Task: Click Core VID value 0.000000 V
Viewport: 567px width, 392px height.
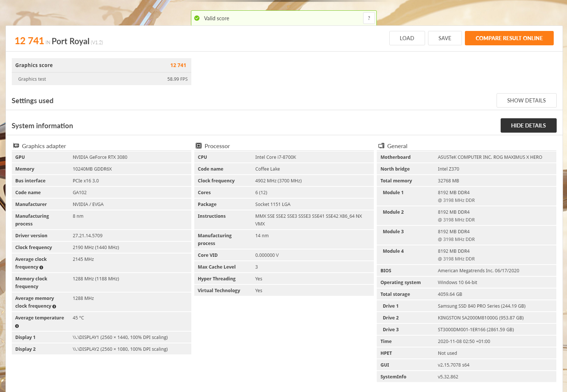Action: click(267, 255)
